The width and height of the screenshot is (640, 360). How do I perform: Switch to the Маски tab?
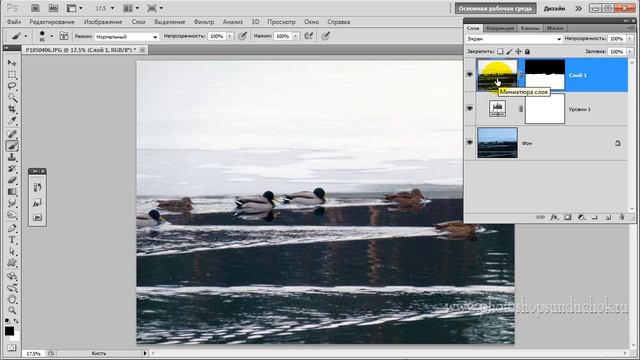point(555,28)
